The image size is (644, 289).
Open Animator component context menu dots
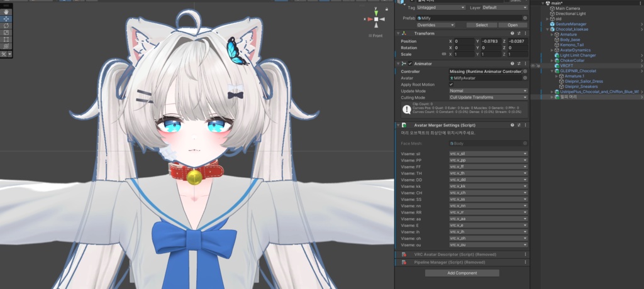[x=525, y=63]
